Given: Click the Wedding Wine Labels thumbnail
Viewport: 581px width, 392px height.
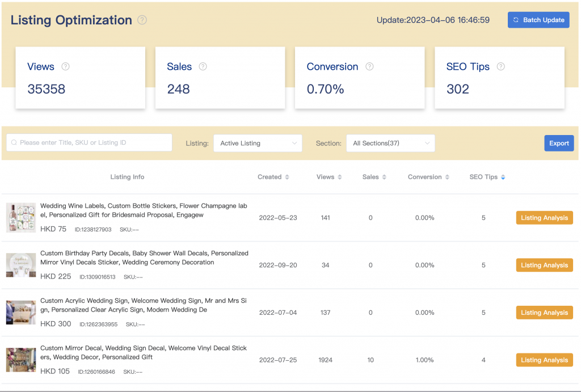Looking at the screenshot, I should 17,217.
